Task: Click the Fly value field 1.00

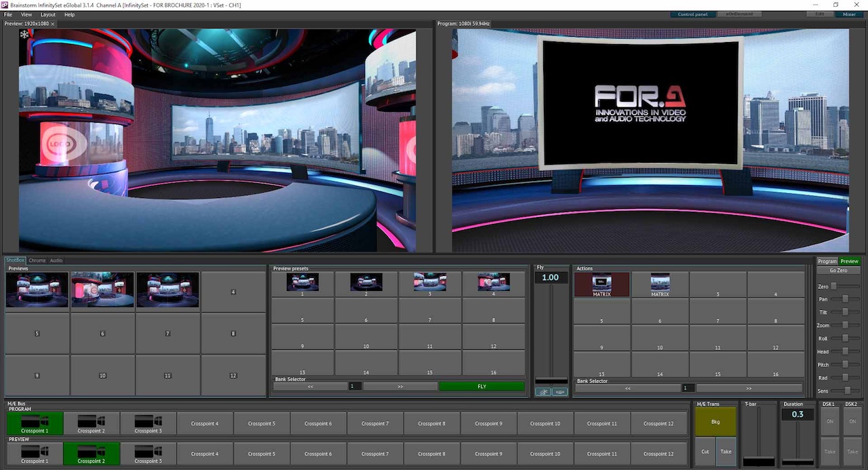Action: [551, 277]
